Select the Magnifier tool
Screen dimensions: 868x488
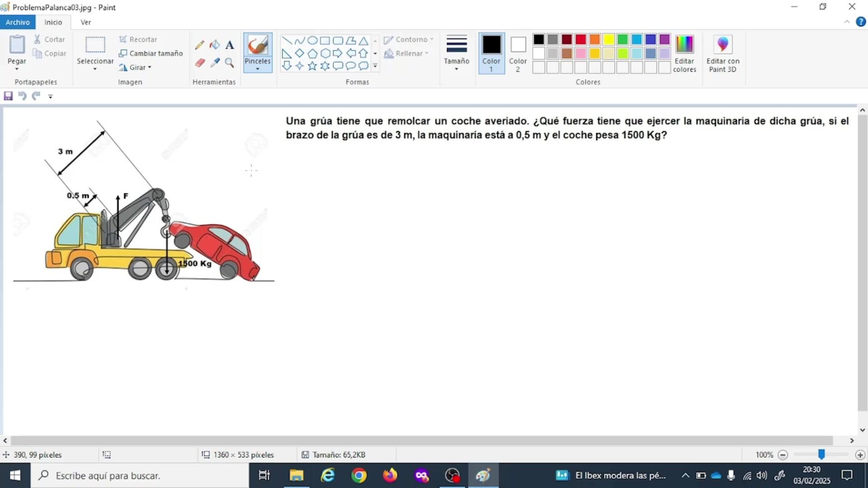coord(230,63)
